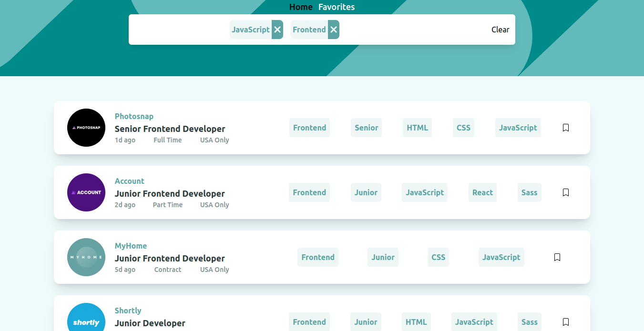Select the Frontend tag on the MyHome card

click(x=318, y=257)
